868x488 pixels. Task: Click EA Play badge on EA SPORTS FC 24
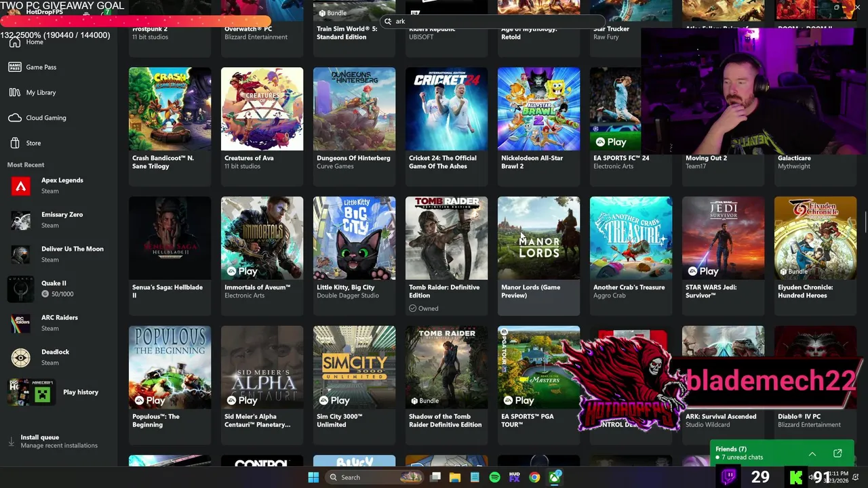(x=611, y=142)
